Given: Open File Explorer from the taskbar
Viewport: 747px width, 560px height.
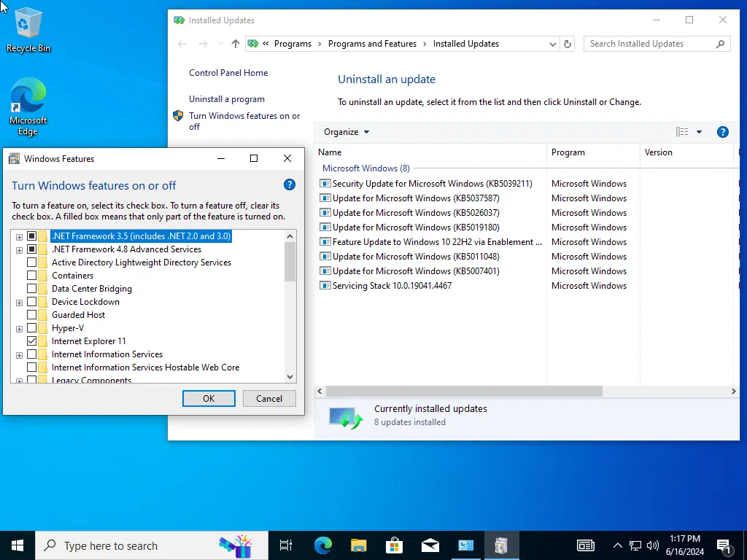Looking at the screenshot, I should click(358, 545).
